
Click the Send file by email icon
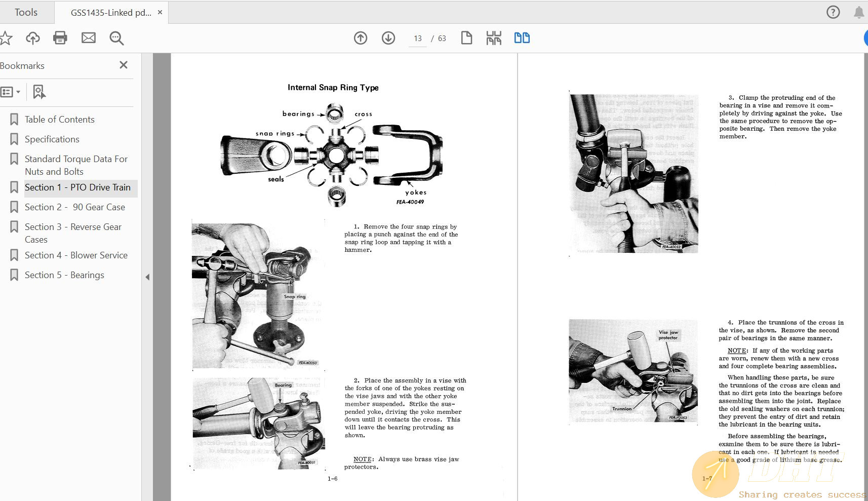click(89, 38)
